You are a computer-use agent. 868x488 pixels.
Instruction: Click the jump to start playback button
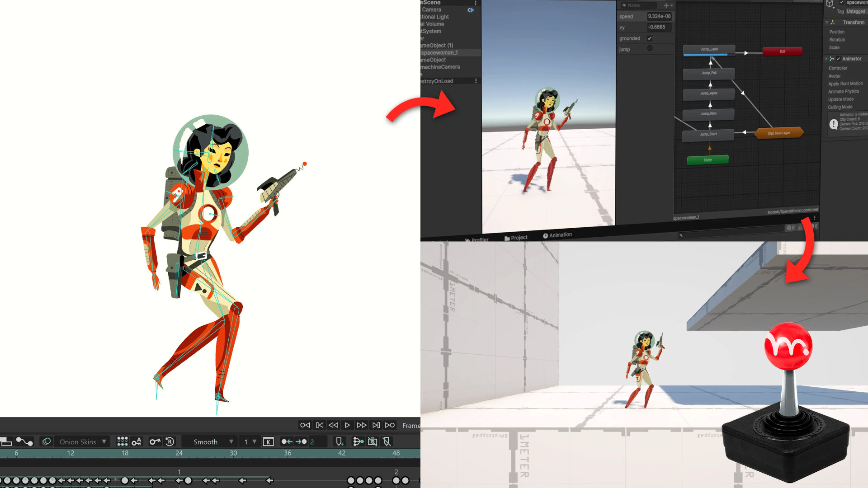pos(320,425)
